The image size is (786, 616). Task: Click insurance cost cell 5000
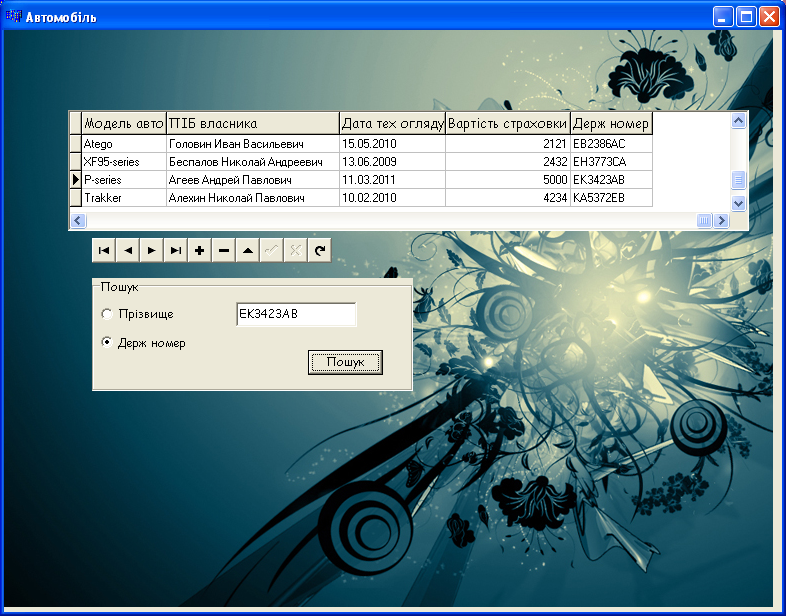tap(508, 180)
